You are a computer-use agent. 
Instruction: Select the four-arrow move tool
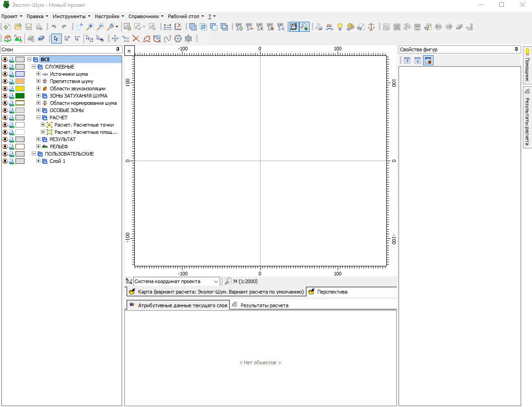coord(115,39)
